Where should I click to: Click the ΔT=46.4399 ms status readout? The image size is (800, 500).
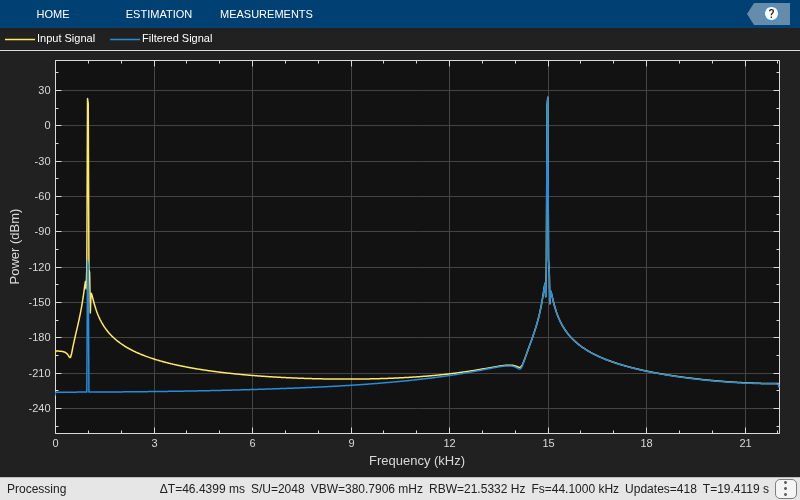pyautogui.click(x=202, y=489)
